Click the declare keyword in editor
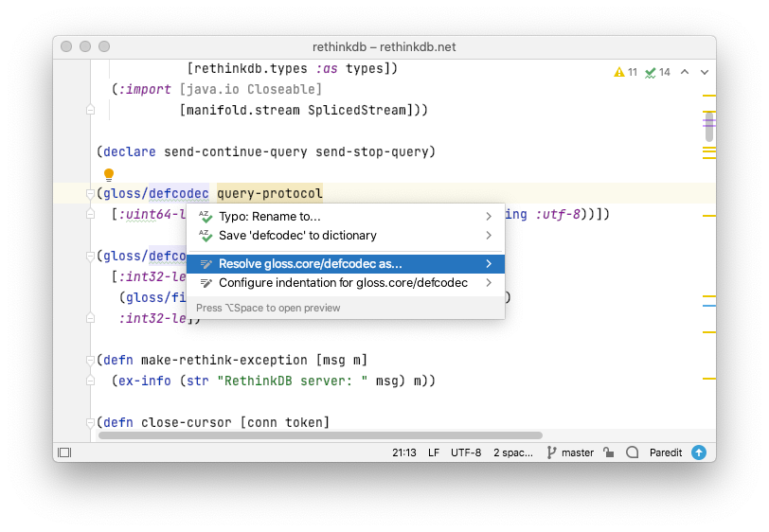769x532 pixels. click(x=130, y=151)
